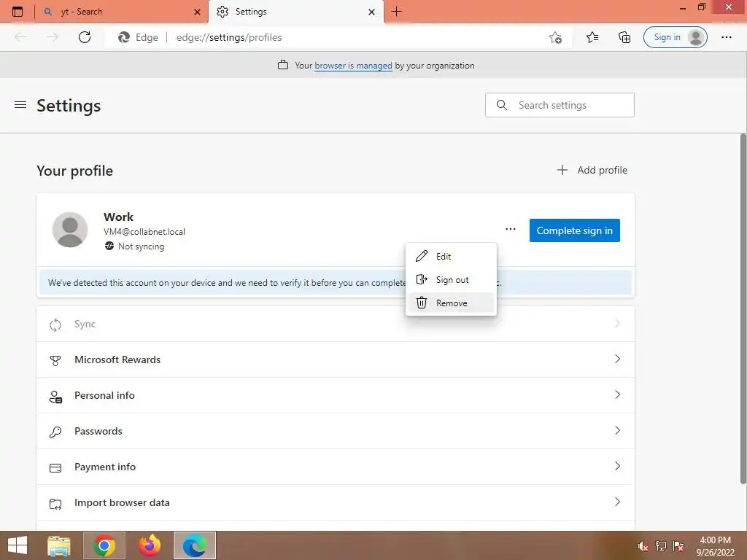Choose Edit from the profile menu
The width and height of the screenshot is (747, 560).
[451, 256]
